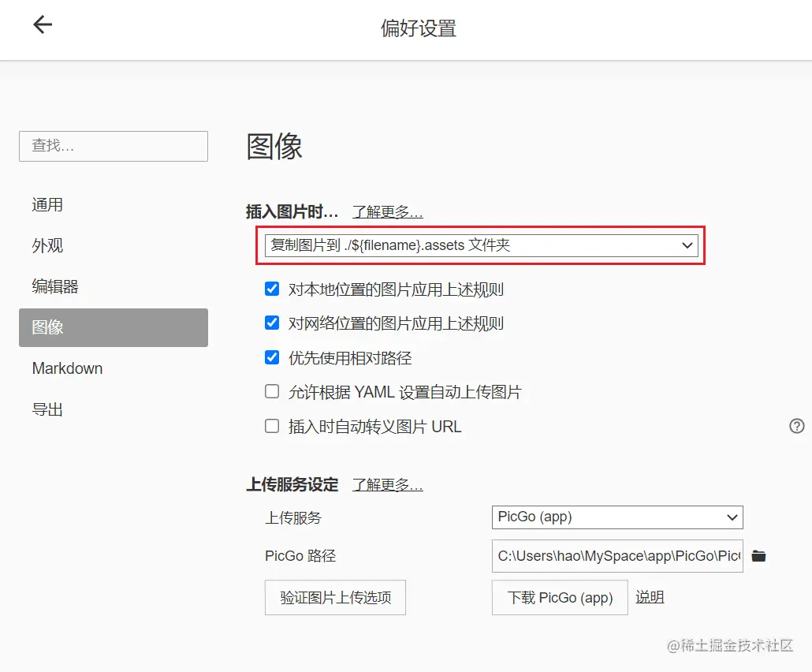Screen dimensions: 812x672
Task: Toggle 对本地位置的图片应用上述规则 checkbox
Action: [272, 289]
